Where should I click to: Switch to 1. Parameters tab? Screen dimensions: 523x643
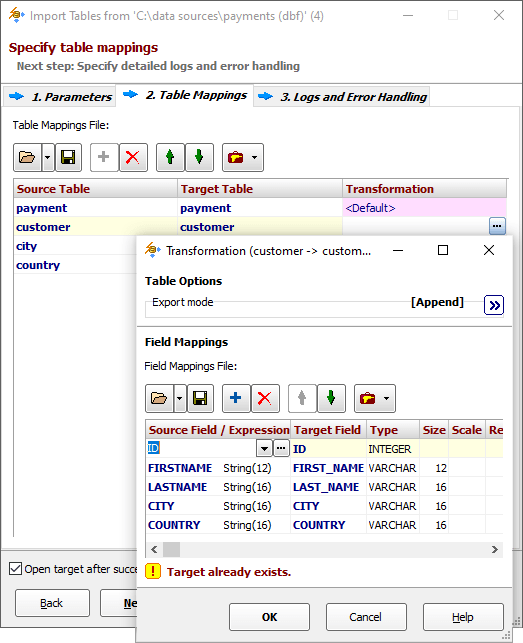point(60,97)
